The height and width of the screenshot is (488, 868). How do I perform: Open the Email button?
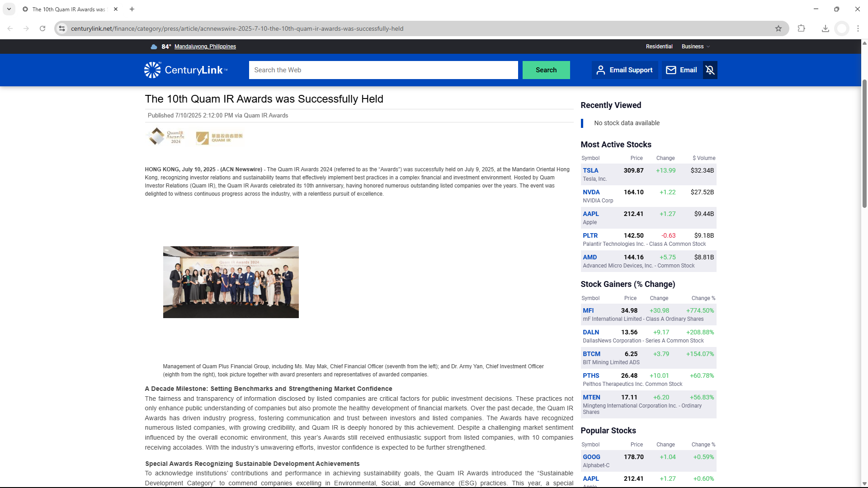pos(682,70)
